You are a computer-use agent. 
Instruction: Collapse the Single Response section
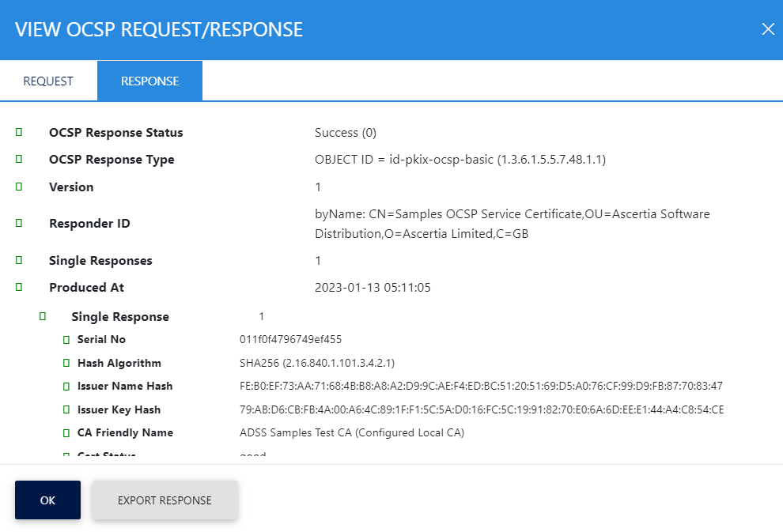point(43,316)
